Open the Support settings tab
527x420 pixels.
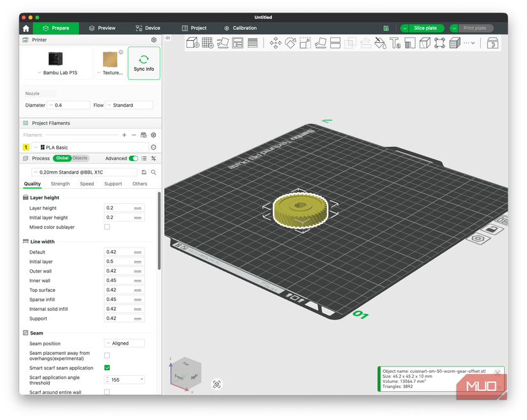[113, 184]
